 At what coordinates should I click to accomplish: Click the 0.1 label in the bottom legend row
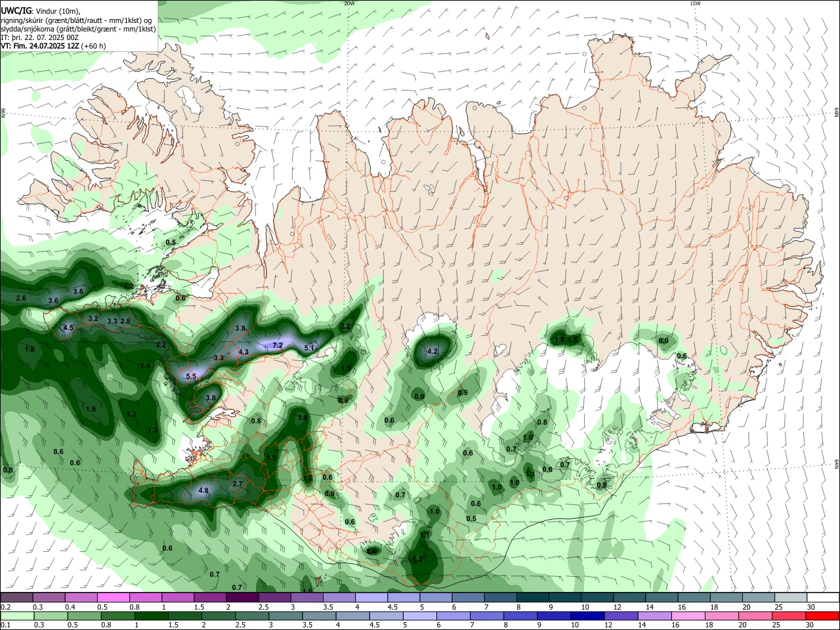pos(6,625)
